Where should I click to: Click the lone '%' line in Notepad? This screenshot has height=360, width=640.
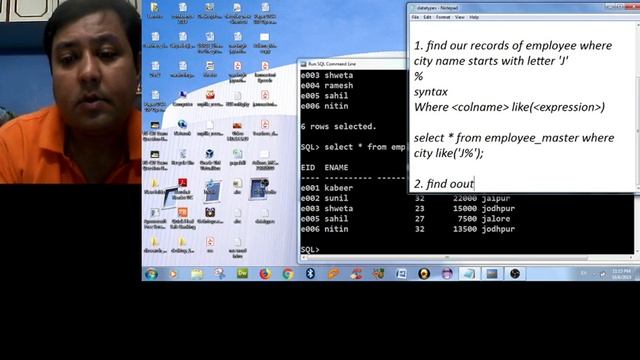coord(418,76)
